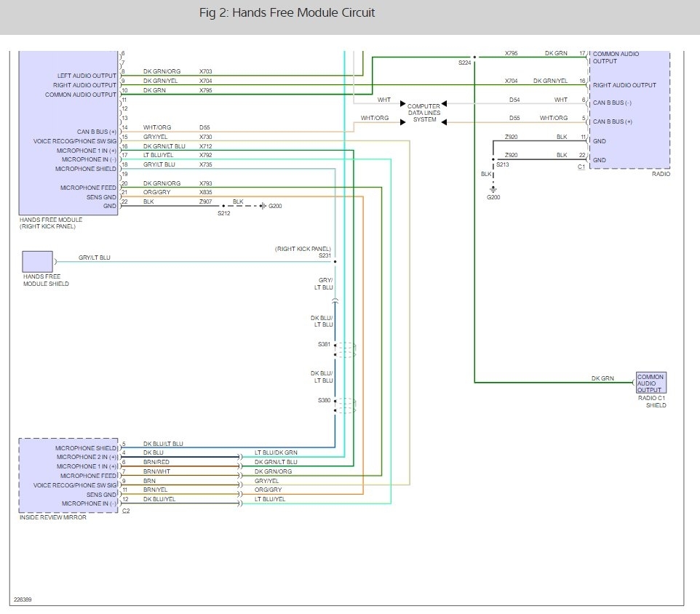Click the G200 ground symbol below S213
700x614 pixels.
493,188
